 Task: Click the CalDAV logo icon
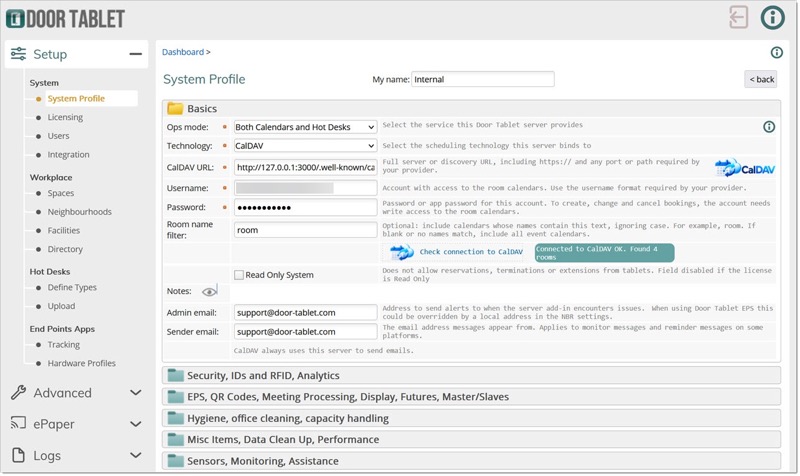click(x=745, y=167)
